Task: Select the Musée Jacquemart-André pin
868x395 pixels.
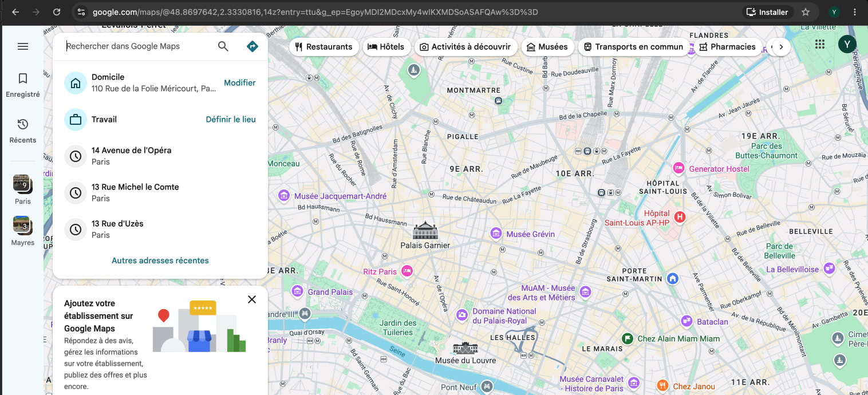Action: (284, 196)
